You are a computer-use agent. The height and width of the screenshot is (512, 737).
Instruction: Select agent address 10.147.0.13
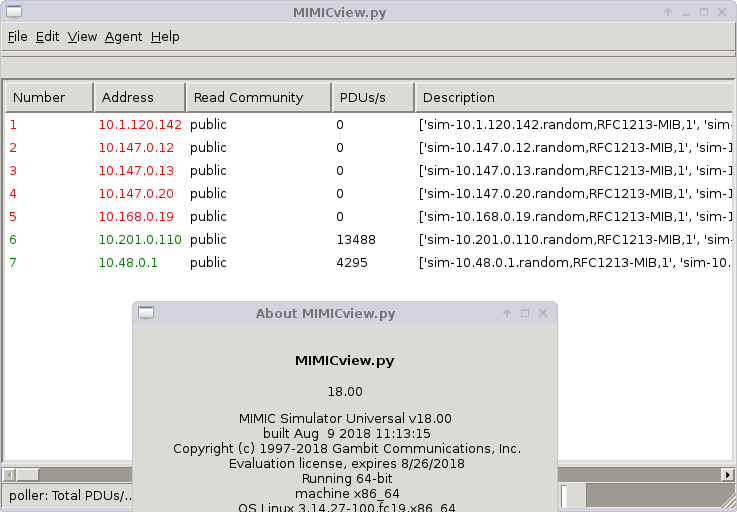pyautogui.click(x=136, y=171)
